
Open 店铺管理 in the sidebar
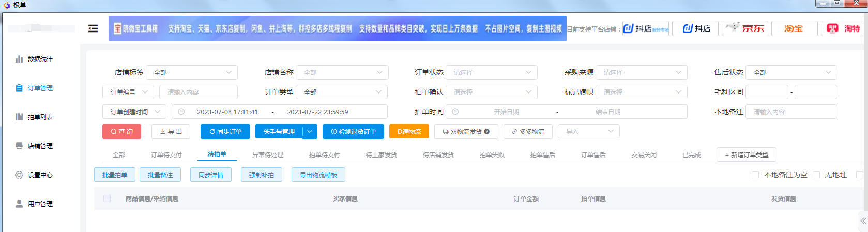click(x=34, y=146)
